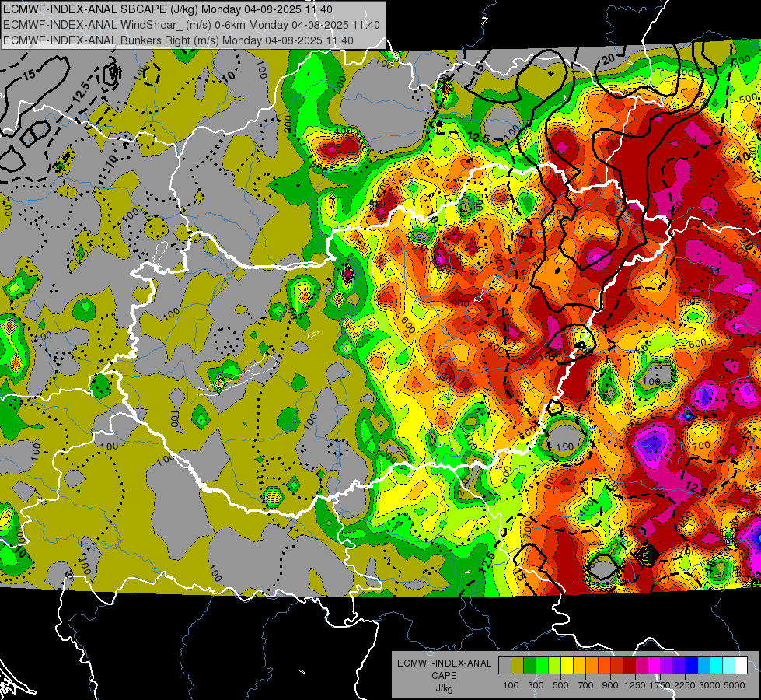Screen dimensions: 761x700
Task: Click the 2250 legend tick label
Action: pos(686,685)
